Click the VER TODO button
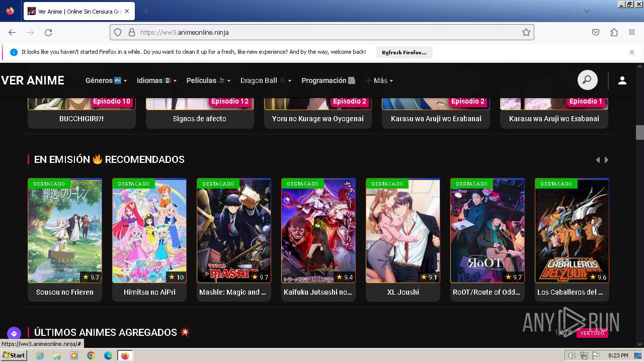The height and width of the screenshot is (362, 644). pos(592,333)
